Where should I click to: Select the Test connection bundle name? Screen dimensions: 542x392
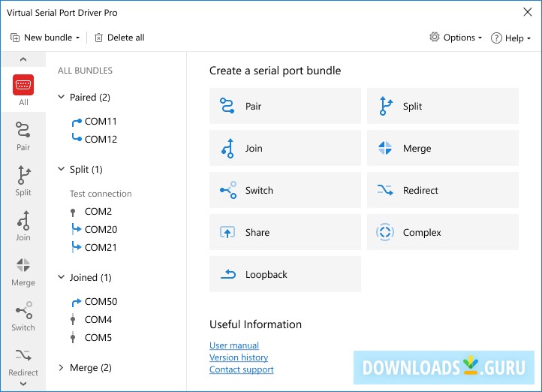pos(101,194)
